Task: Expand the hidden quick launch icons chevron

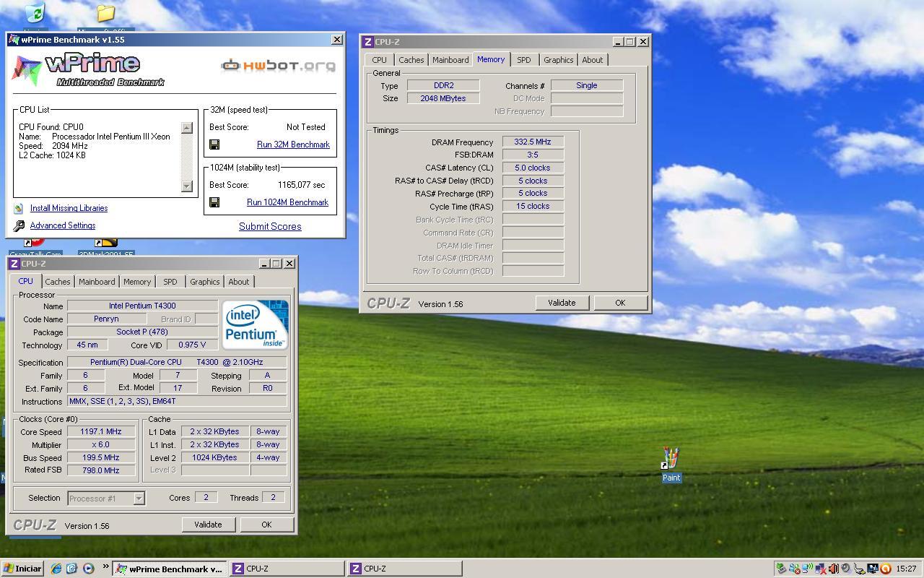Action: [x=106, y=566]
